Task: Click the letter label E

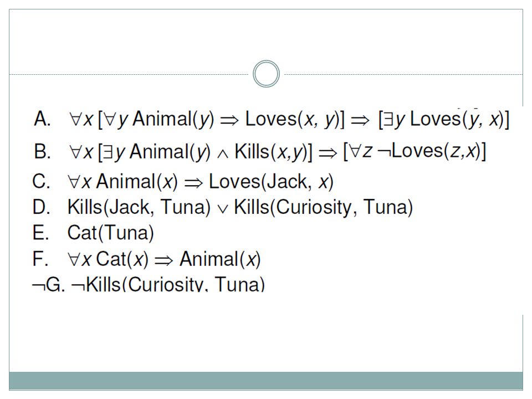Action: click(40, 233)
